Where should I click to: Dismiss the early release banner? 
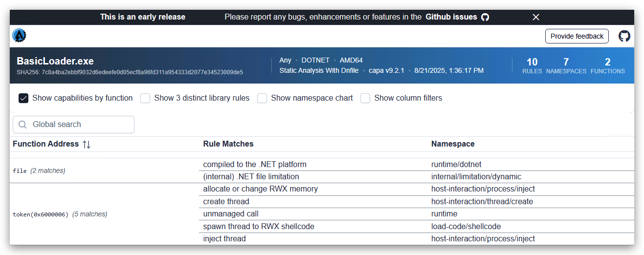(536, 17)
